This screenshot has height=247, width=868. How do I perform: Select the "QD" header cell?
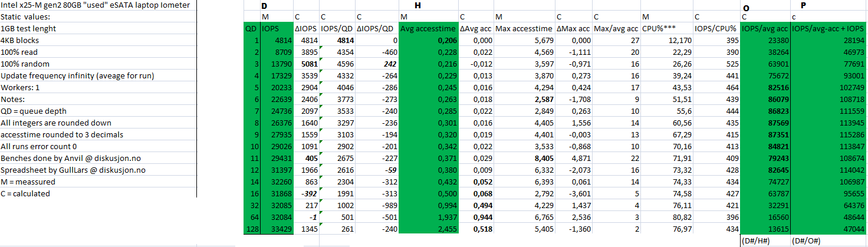click(x=251, y=28)
